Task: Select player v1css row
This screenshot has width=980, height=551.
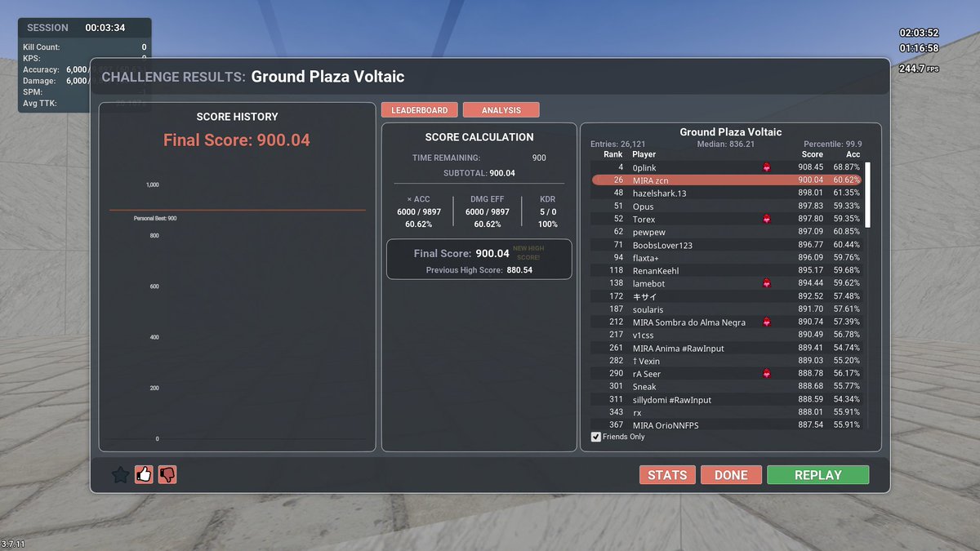Action: [x=727, y=335]
